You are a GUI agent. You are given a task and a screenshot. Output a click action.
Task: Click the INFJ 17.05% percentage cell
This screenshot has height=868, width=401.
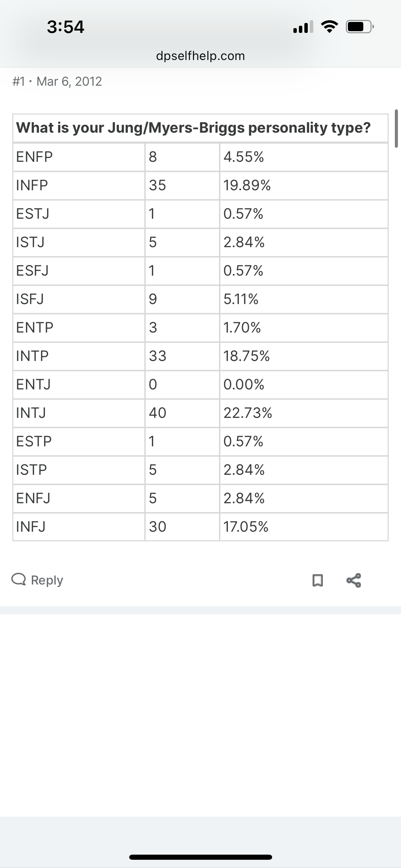click(246, 527)
